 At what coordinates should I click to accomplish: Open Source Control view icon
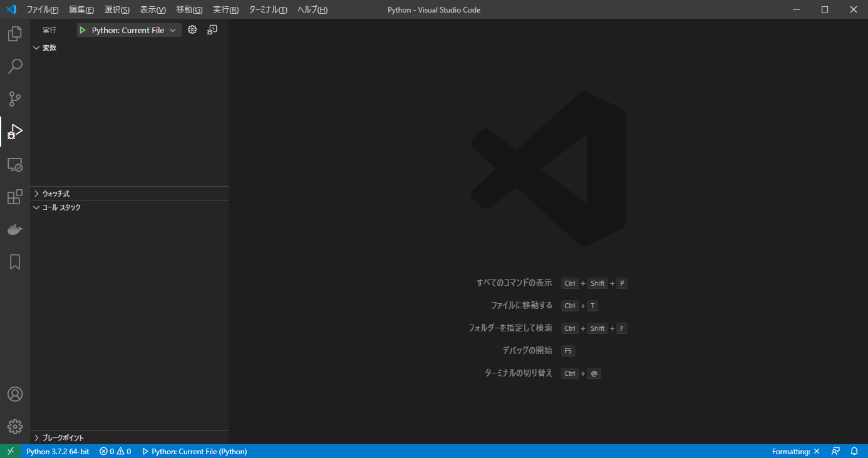15,99
